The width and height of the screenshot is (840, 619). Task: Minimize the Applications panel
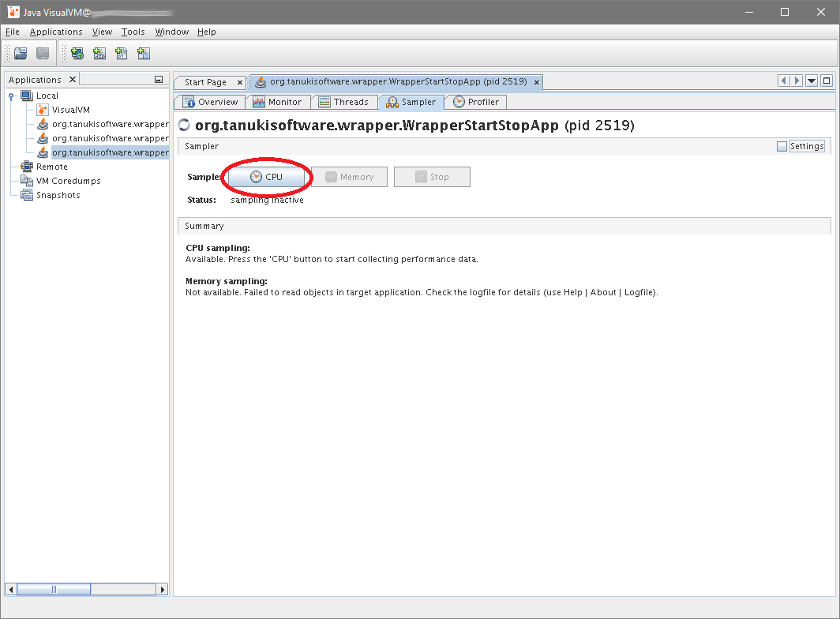click(159, 80)
